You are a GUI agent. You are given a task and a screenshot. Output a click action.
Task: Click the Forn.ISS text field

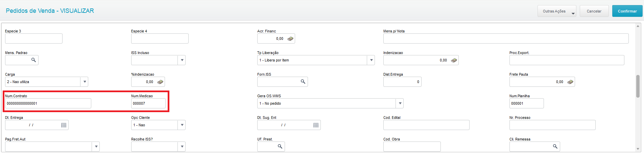tap(282, 82)
